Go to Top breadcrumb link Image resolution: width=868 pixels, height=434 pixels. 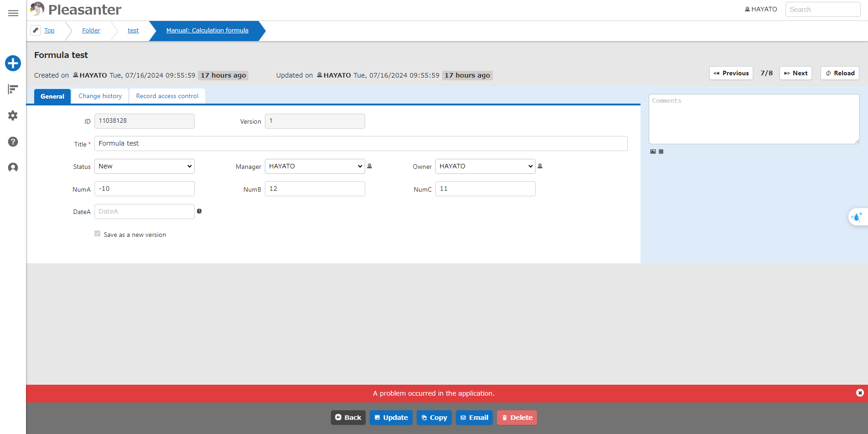point(49,30)
